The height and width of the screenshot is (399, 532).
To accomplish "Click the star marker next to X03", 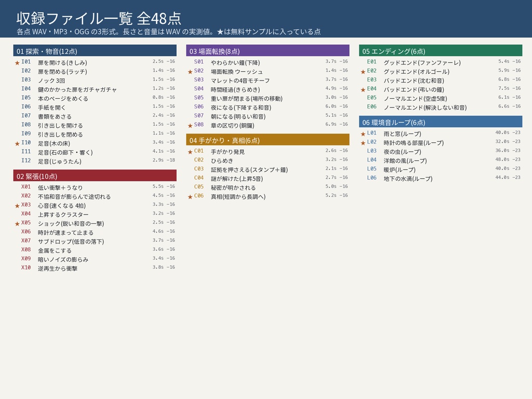I will (17, 206).
